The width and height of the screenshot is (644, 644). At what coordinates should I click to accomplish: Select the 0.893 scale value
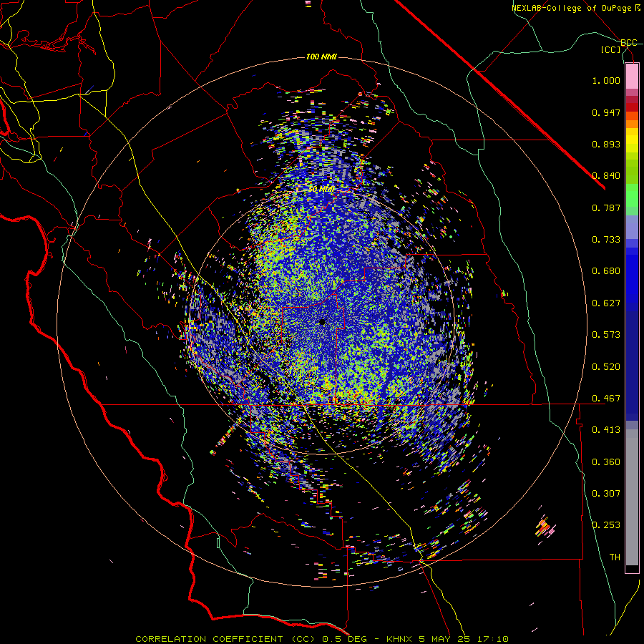[606, 144]
